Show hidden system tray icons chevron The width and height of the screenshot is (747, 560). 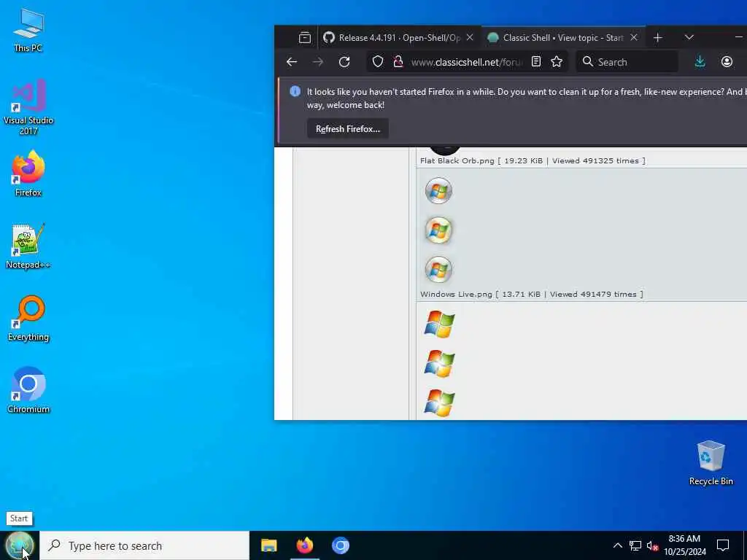617,545
